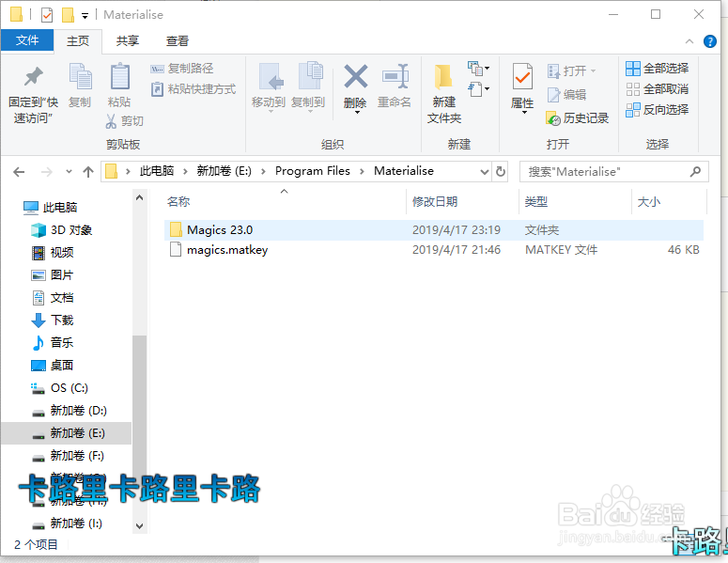Collapse the ribbon with the chevron
The height and width of the screenshot is (563, 728).
point(689,41)
